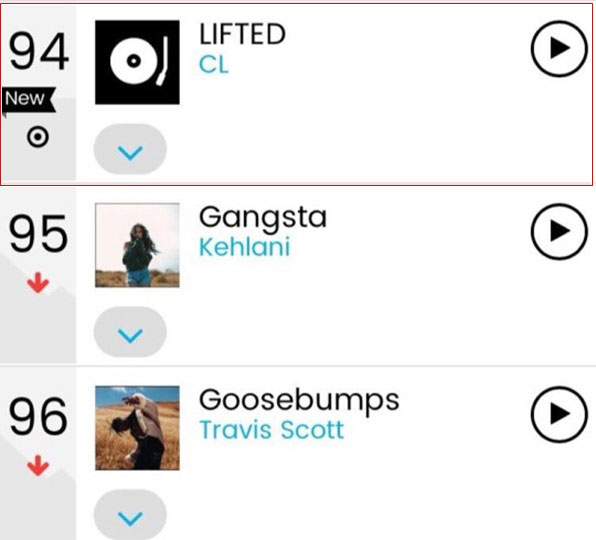Viewport: 596px width, 540px height.
Task: Click the rank number 96
Action: pyautogui.click(x=38, y=416)
